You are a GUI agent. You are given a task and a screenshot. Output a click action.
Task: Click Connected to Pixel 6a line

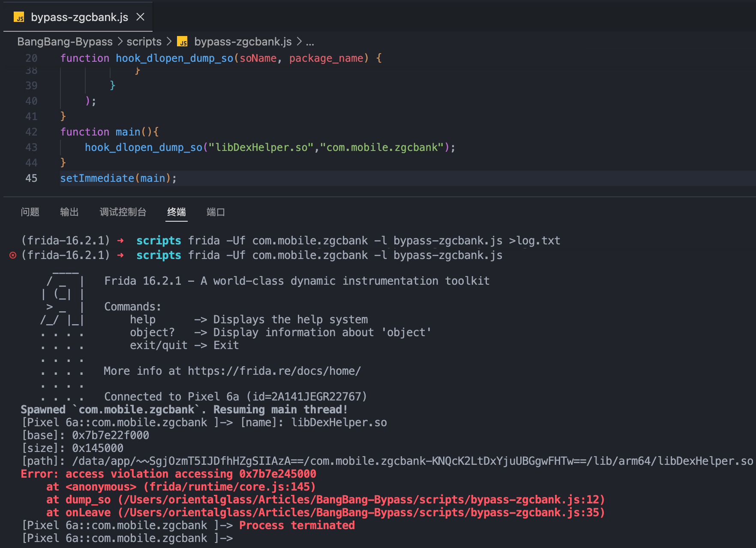tap(236, 397)
